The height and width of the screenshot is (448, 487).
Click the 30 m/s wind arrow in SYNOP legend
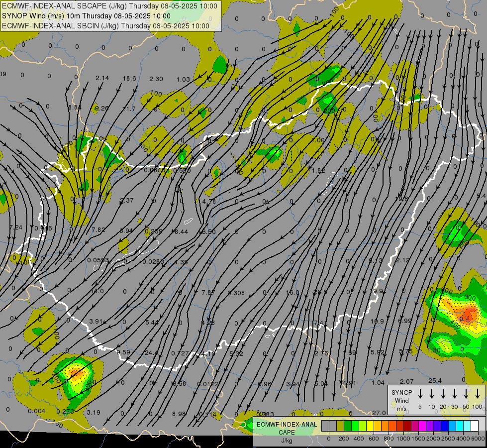tap(454, 394)
